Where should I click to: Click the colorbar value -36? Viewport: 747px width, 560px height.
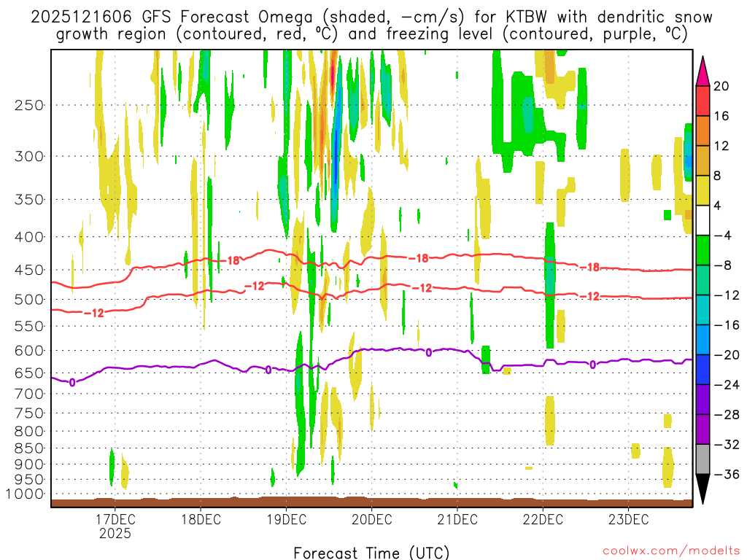[x=726, y=474]
